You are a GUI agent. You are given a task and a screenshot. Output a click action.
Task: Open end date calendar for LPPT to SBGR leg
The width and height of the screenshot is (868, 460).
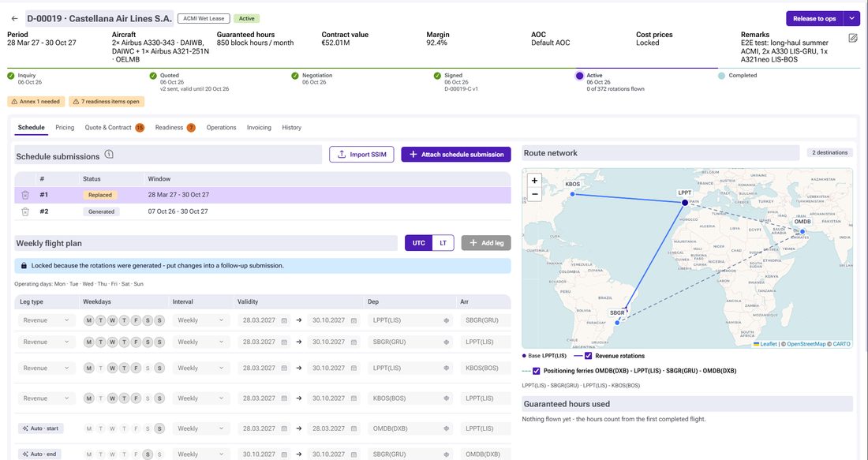pos(354,320)
